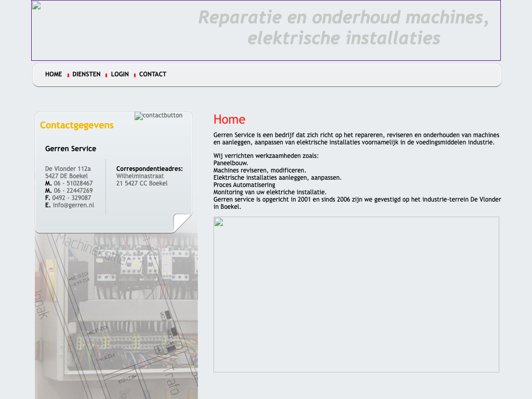Navigate to the CONTACT page

153,74
